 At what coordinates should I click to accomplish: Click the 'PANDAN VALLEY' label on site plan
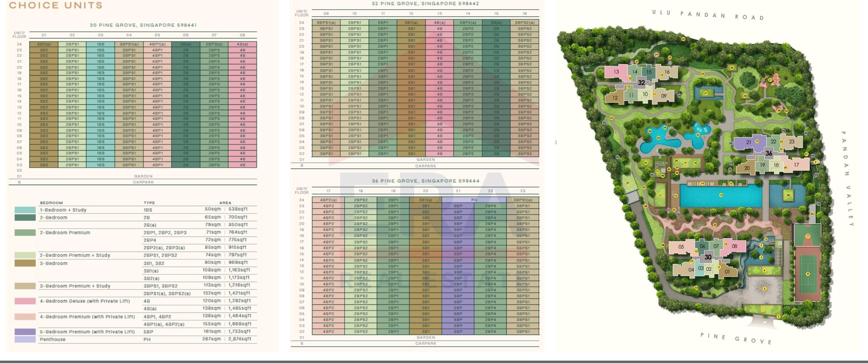(x=847, y=179)
